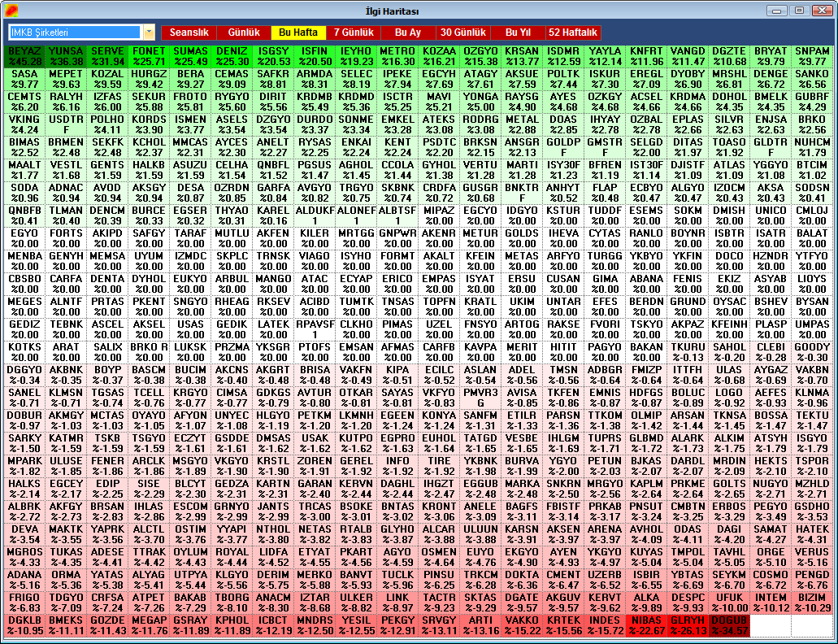Select the MENBA %0.00 cell
The image size is (838, 644).
[x=24, y=261]
